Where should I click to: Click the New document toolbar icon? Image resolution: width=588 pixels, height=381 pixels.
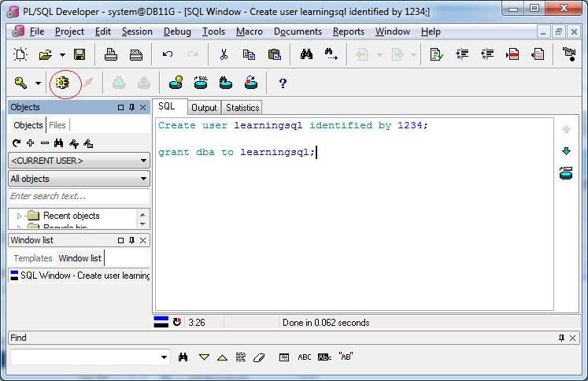coord(20,55)
